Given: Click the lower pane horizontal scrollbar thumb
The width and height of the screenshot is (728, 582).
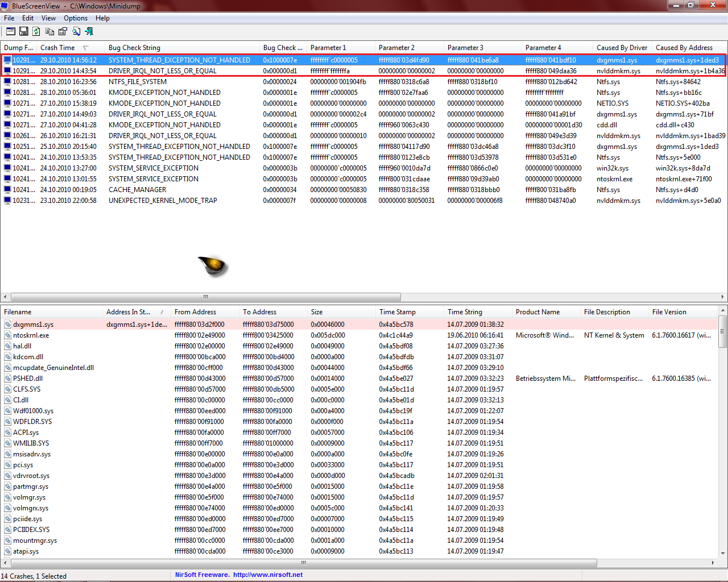Looking at the screenshot, I should tap(304, 563).
